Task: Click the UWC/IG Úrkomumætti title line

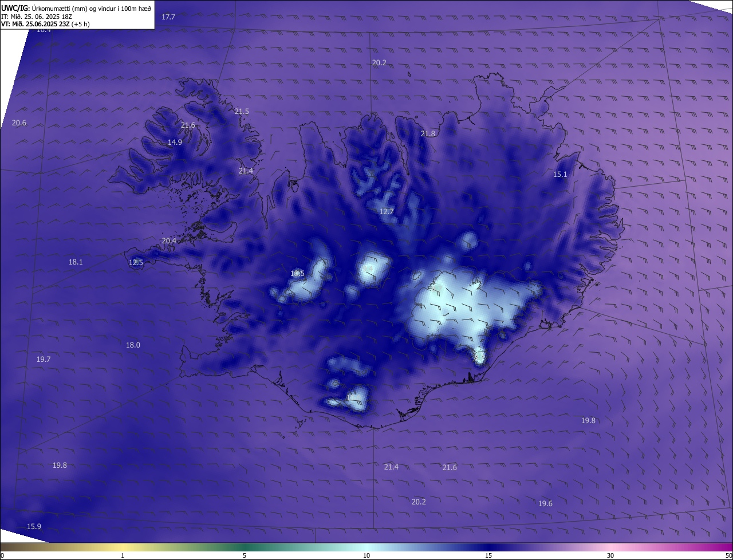Action: (x=76, y=8)
